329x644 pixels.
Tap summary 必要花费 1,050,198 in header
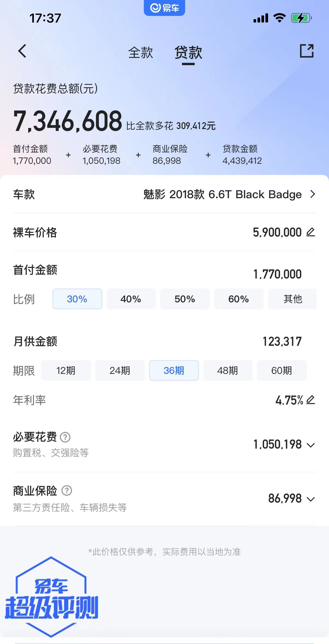click(x=101, y=155)
